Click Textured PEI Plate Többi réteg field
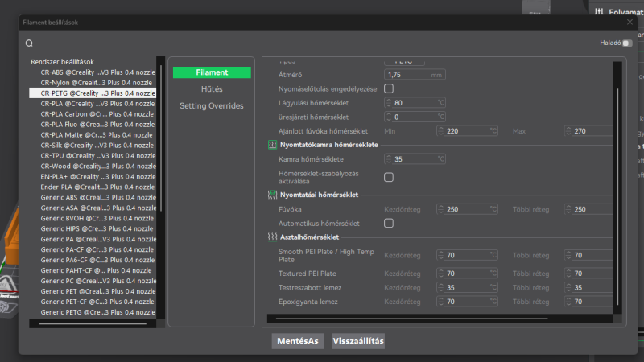The width and height of the screenshot is (644, 362). 588,274
